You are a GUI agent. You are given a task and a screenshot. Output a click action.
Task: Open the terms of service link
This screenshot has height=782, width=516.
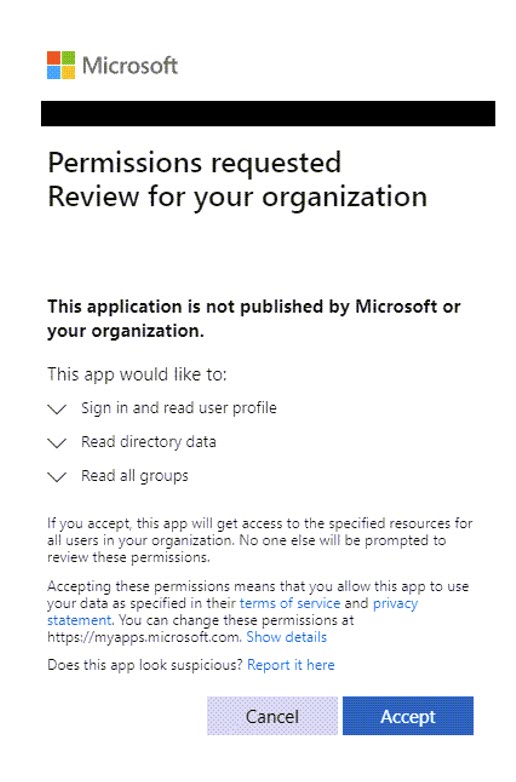coord(290,603)
